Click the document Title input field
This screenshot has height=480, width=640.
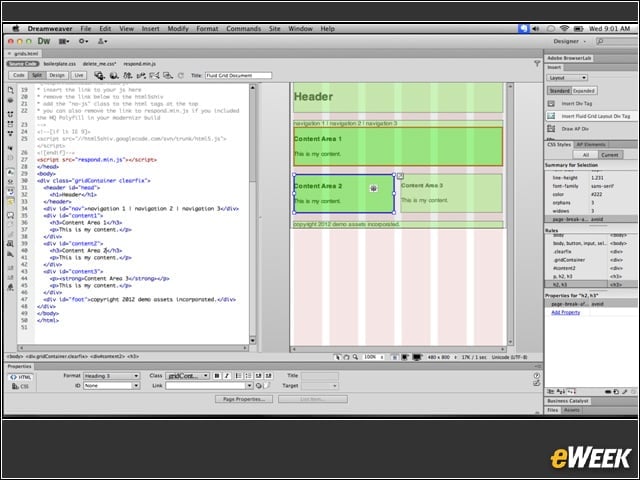point(238,76)
